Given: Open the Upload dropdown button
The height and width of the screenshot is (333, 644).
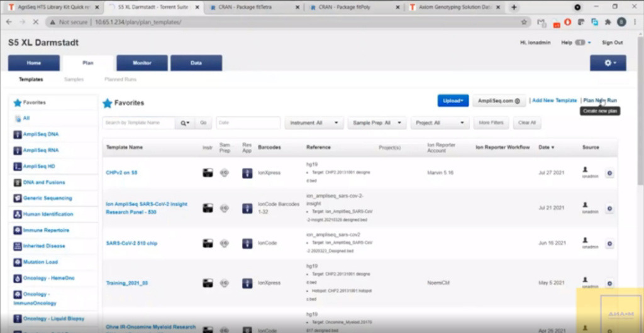Looking at the screenshot, I should 453,101.
